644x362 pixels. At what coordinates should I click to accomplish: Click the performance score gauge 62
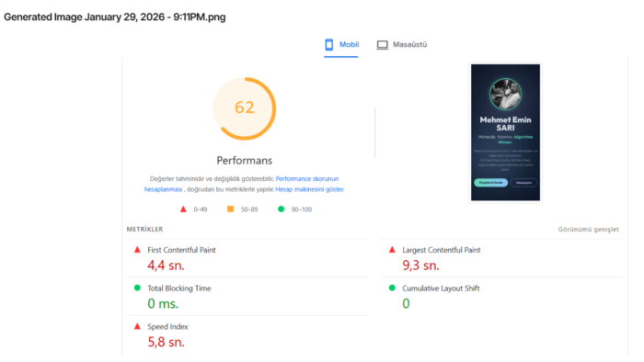click(x=245, y=108)
